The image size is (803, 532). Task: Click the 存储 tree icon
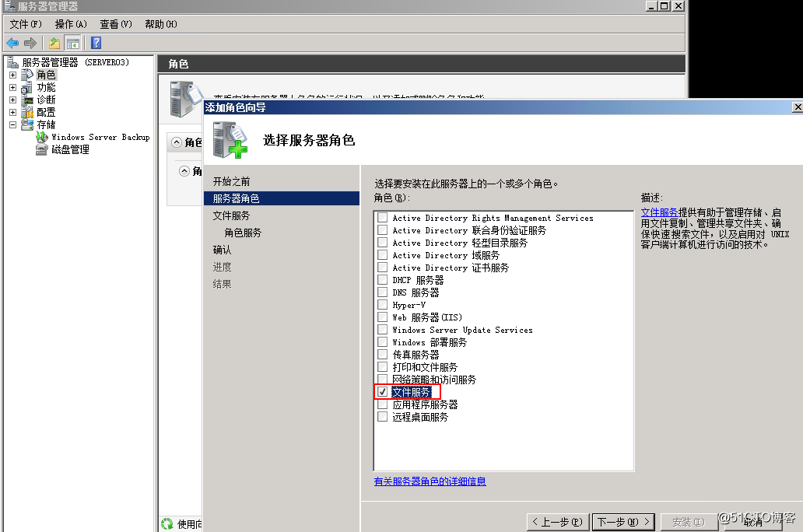point(27,124)
